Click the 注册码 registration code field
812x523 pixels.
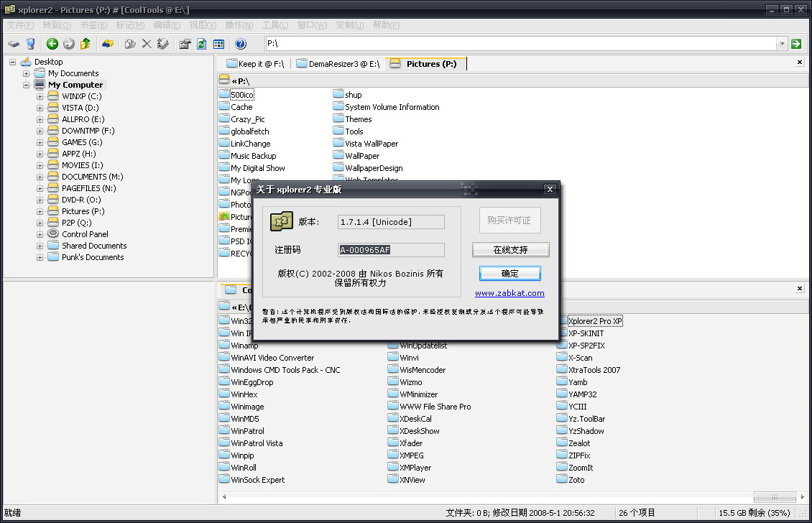click(x=391, y=250)
